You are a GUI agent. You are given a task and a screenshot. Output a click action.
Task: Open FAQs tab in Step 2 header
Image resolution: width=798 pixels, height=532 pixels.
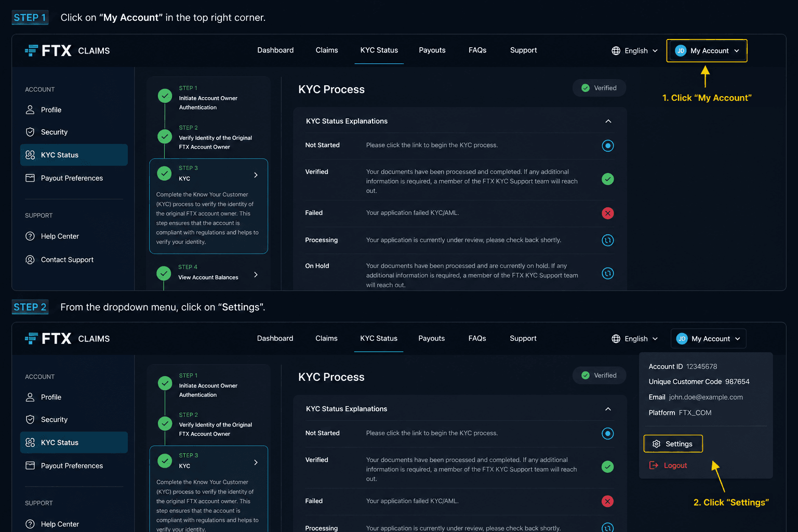click(477, 338)
